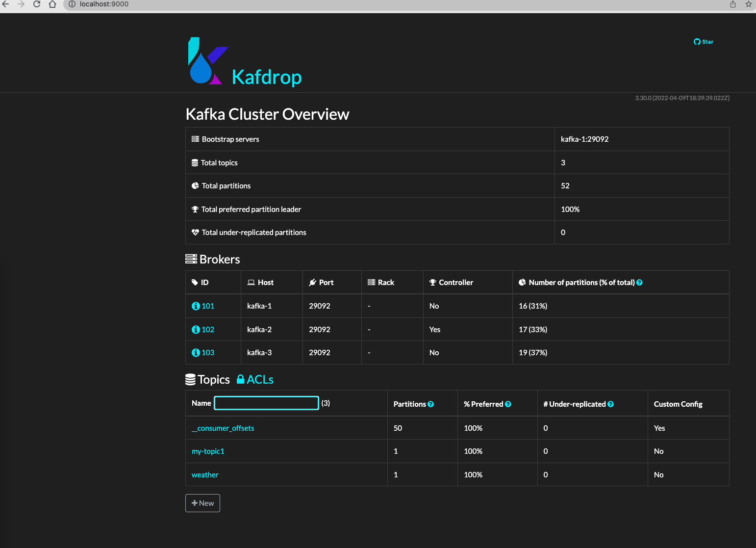This screenshot has width=756, height=548.
Task: Click site info icon beside localhost:9000
Action: coord(72,4)
